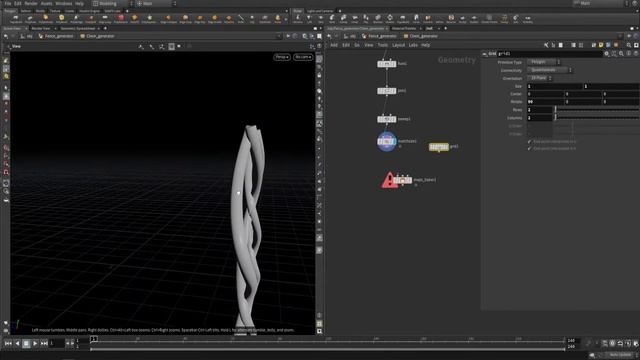Open the Primitive Type dropdown
The width and height of the screenshot is (640, 360).
tap(543, 62)
